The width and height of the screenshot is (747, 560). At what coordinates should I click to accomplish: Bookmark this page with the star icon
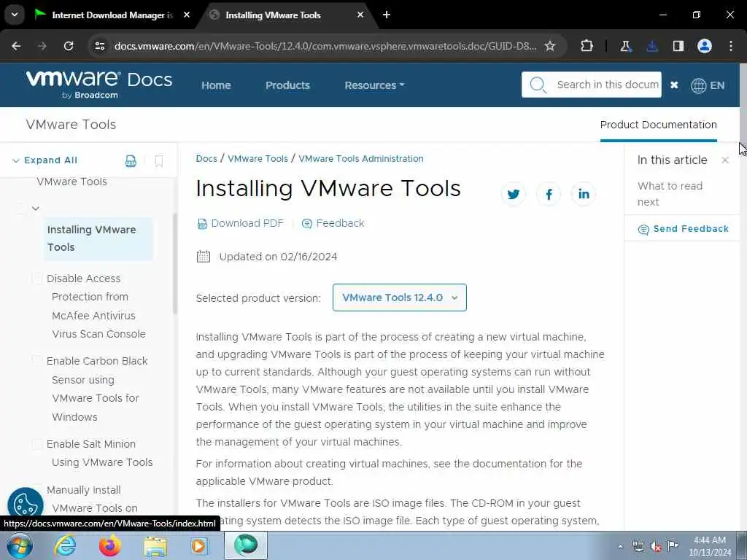click(x=550, y=46)
